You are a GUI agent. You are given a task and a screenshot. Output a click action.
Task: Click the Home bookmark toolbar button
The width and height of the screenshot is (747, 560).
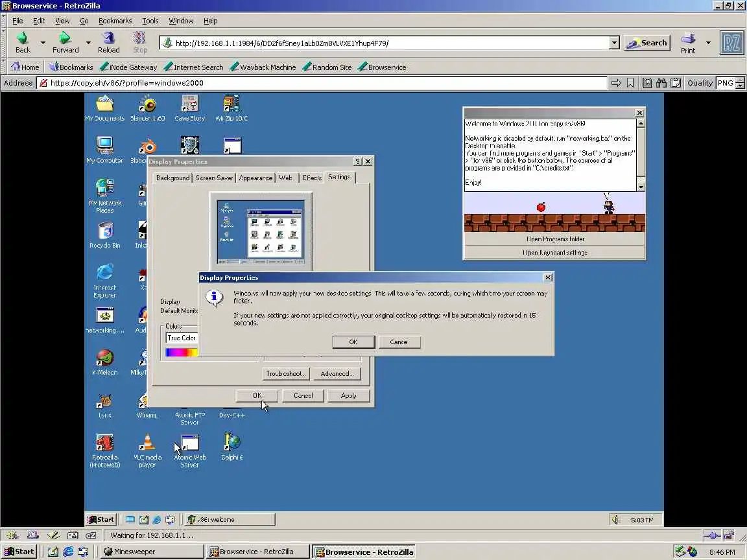[x=25, y=67]
